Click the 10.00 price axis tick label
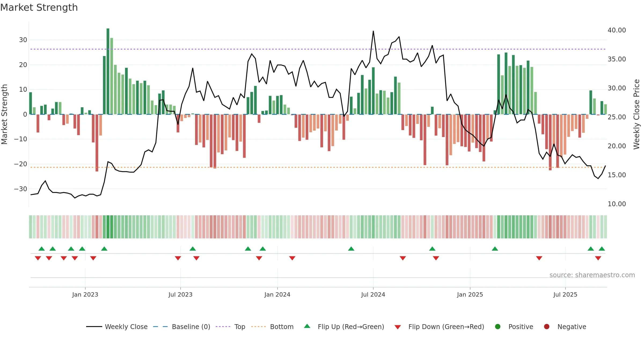The width and height of the screenshot is (644, 362). pos(617,204)
